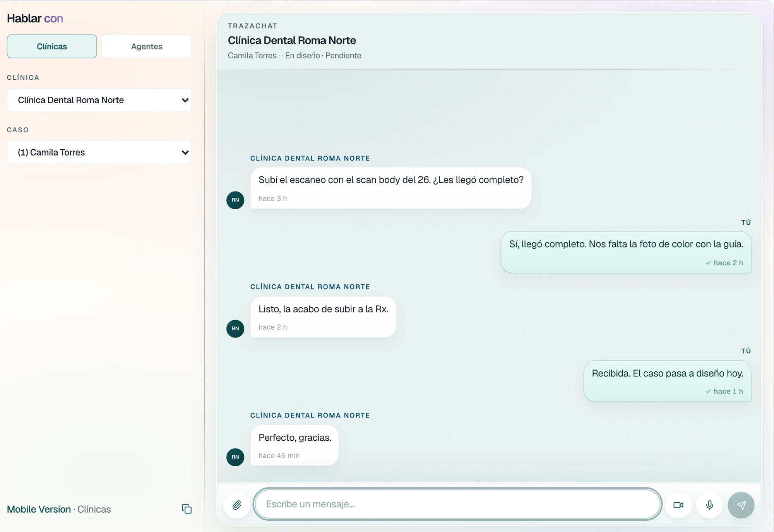774x532 pixels.
Task: Click message 'Recibida. El caso pasa a diseño hoy.'
Action: tap(667, 381)
